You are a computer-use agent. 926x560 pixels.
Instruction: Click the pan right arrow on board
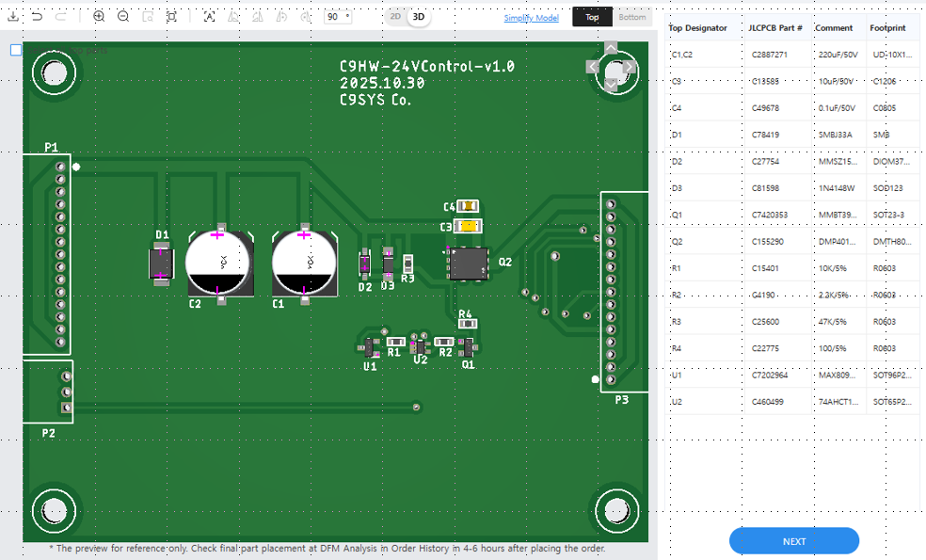point(631,67)
